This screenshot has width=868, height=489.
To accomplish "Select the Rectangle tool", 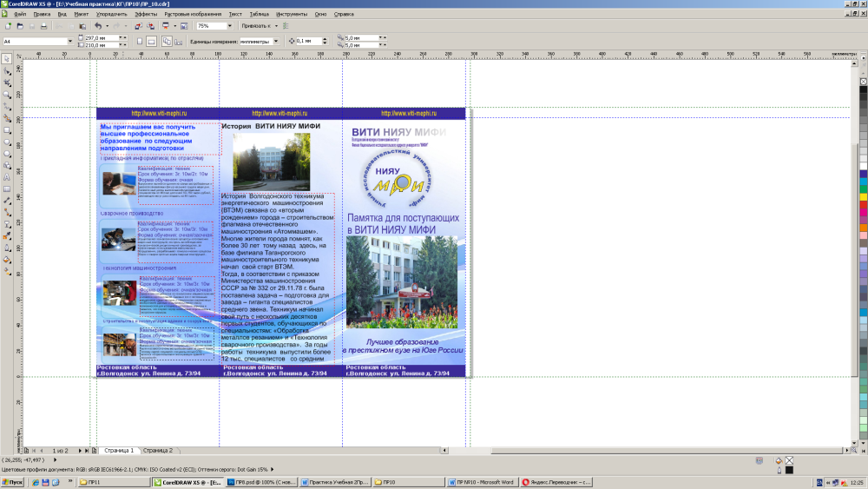I will click(x=7, y=130).
